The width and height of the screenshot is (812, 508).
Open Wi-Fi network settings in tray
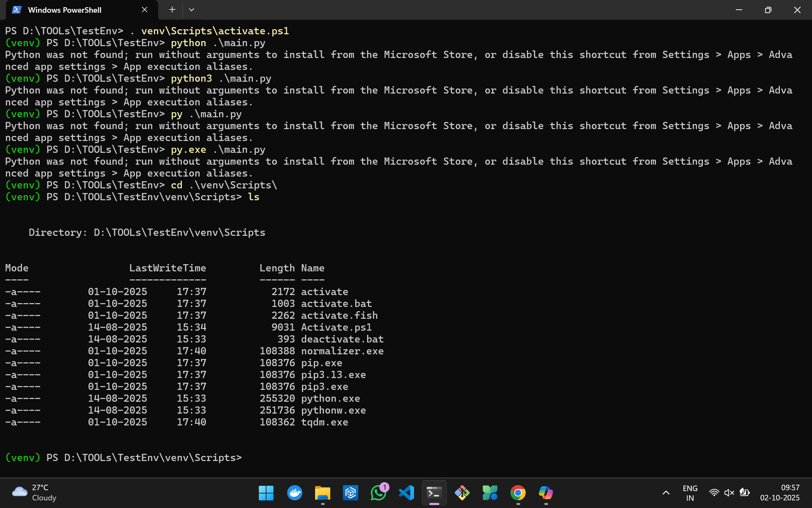714,493
